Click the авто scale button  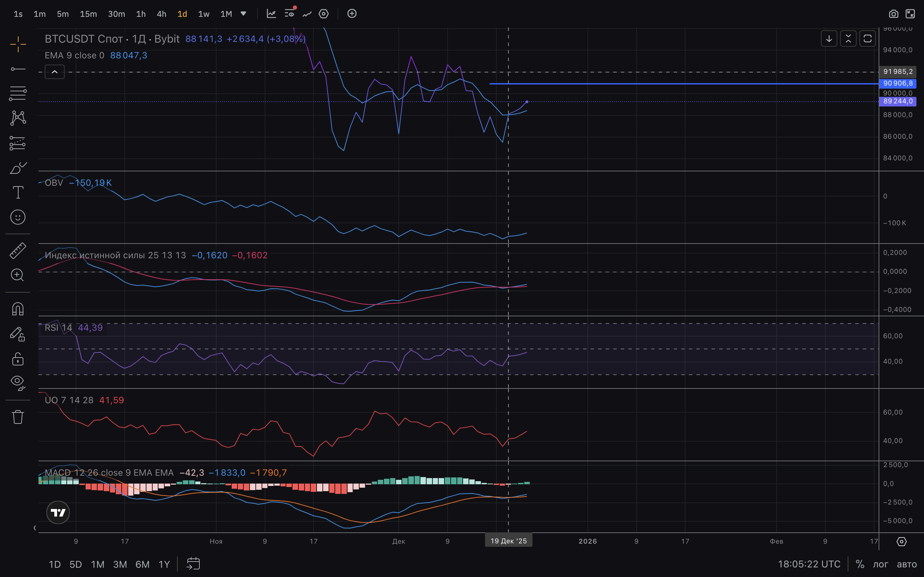[906, 564]
